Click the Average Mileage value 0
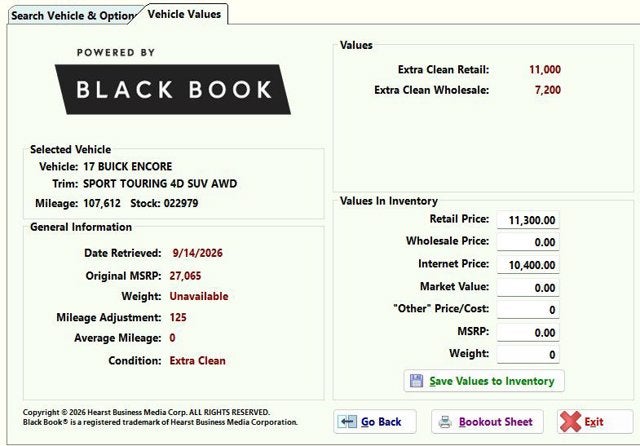This screenshot has height=446, width=640. click(x=172, y=338)
